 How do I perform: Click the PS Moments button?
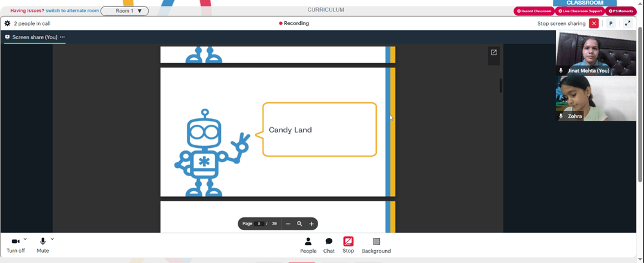click(621, 11)
